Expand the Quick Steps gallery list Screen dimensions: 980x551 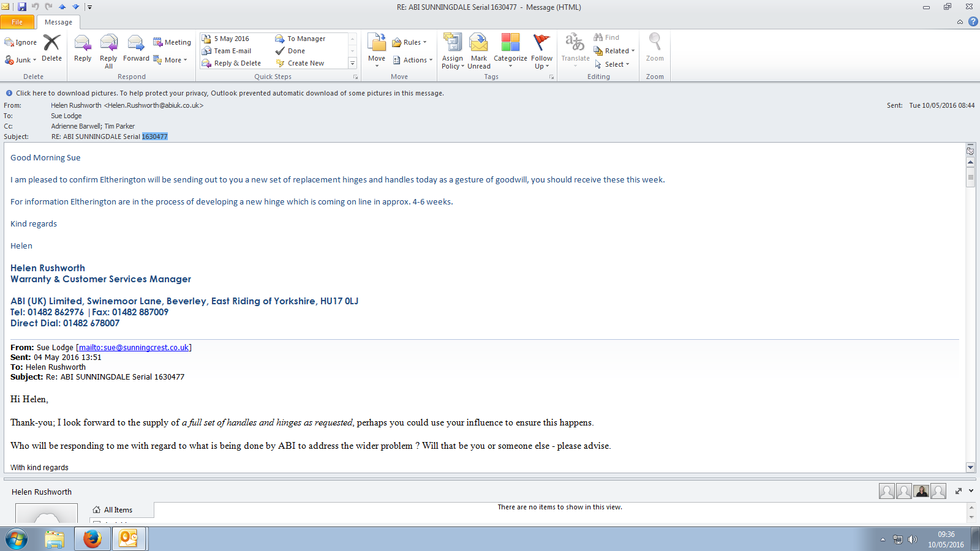point(352,63)
